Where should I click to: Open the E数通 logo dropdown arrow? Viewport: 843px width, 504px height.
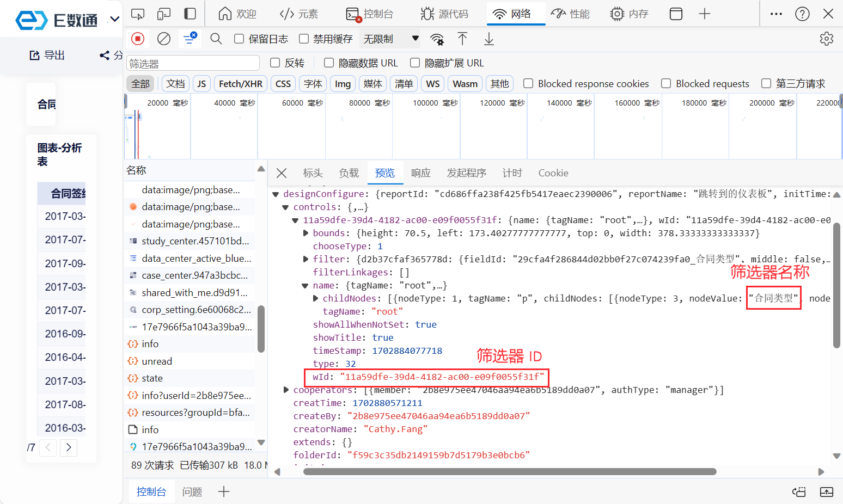[x=114, y=20]
